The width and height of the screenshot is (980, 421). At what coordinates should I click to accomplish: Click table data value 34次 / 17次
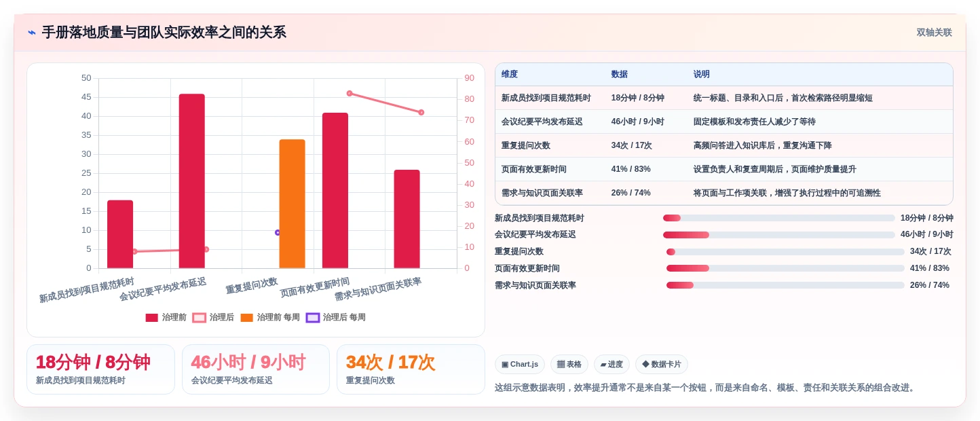tap(632, 146)
